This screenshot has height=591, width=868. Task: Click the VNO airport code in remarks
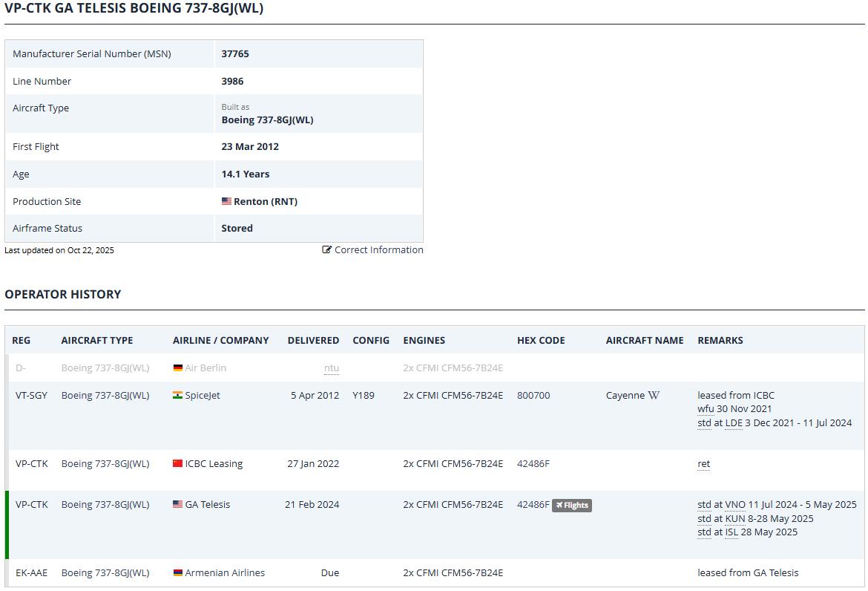735,505
